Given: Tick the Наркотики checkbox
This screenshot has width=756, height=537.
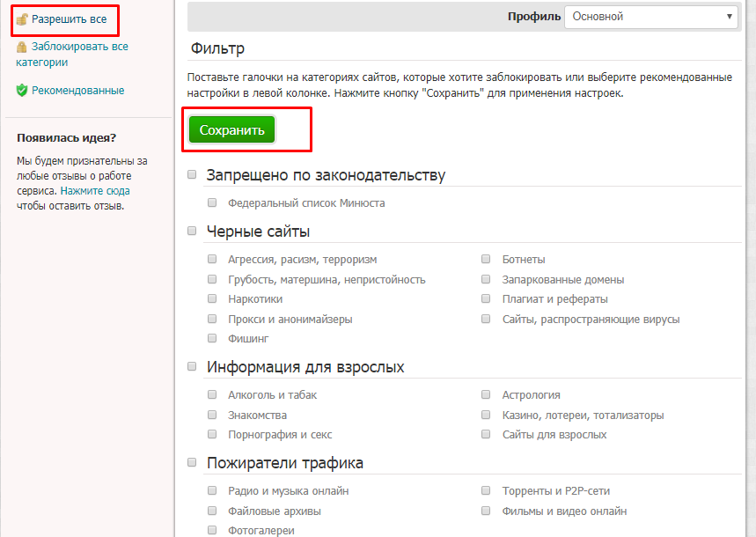Looking at the screenshot, I should [x=212, y=298].
